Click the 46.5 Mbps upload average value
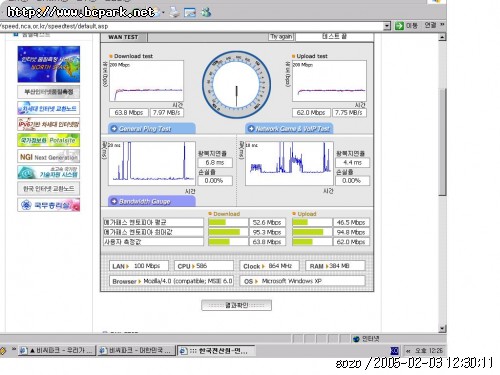 pyautogui.click(x=351, y=222)
